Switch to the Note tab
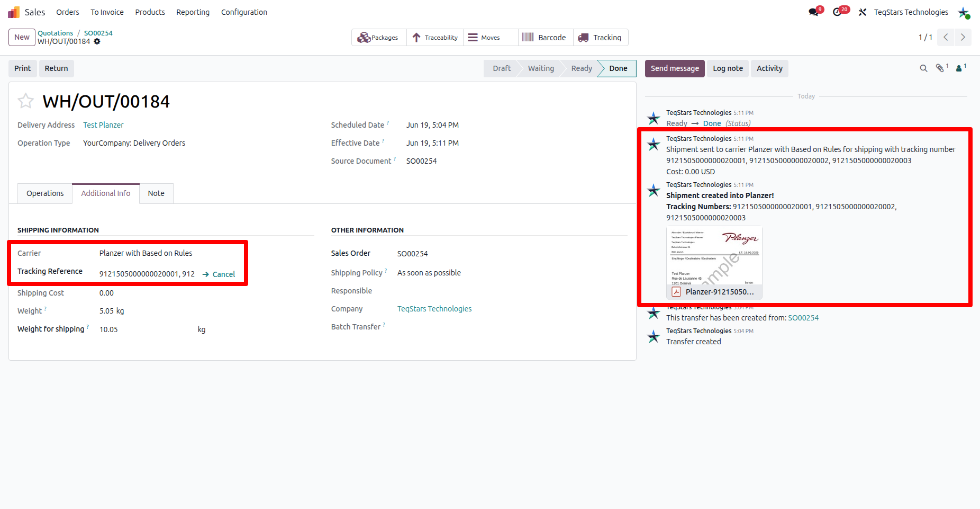The width and height of the screenshot is (980, 509). (x=156, y=193)
